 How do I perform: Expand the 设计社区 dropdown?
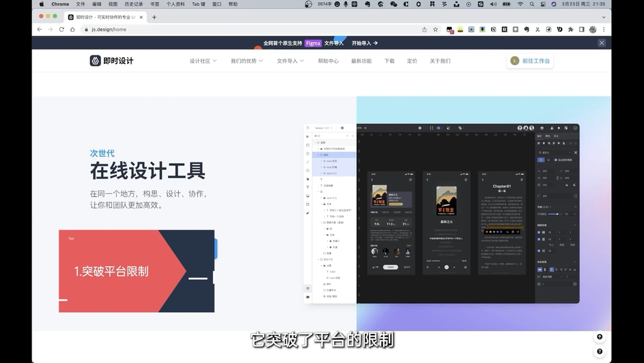click(203, 61)
